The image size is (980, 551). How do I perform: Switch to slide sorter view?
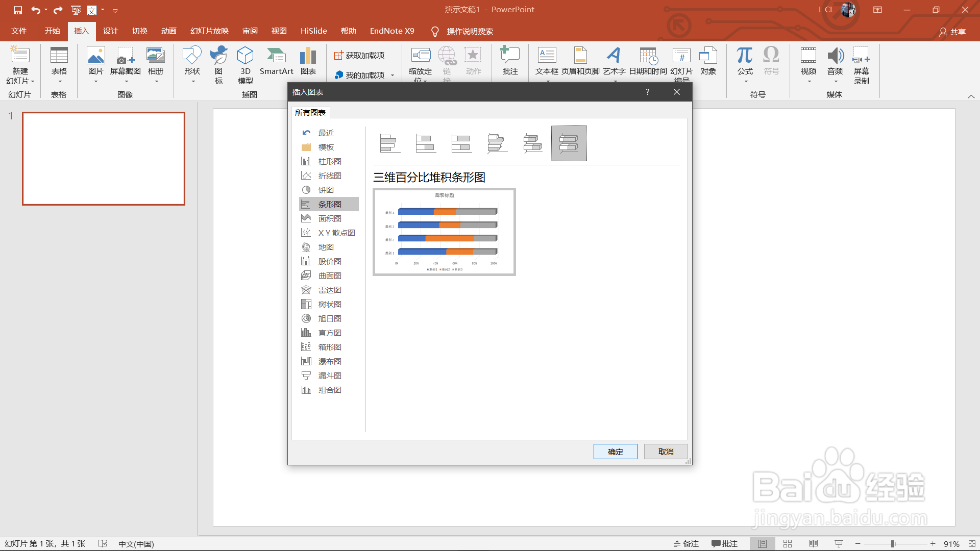point(788,544)
